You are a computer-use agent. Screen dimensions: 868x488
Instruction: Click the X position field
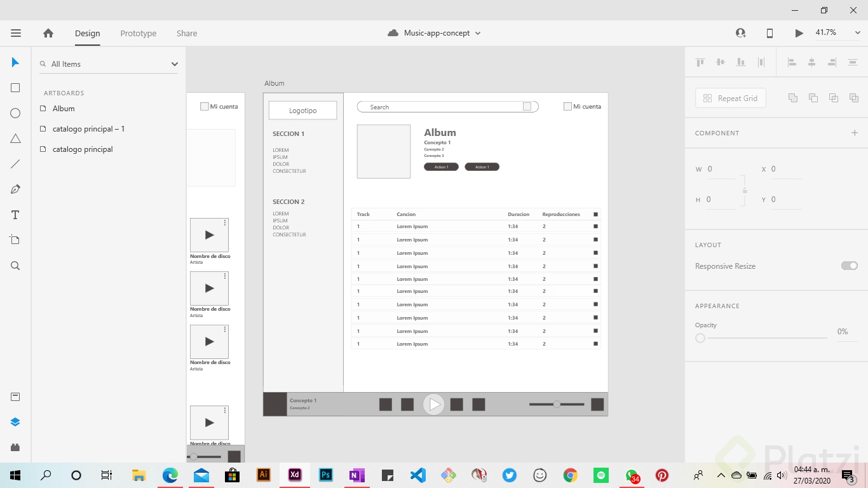[787, 169]
